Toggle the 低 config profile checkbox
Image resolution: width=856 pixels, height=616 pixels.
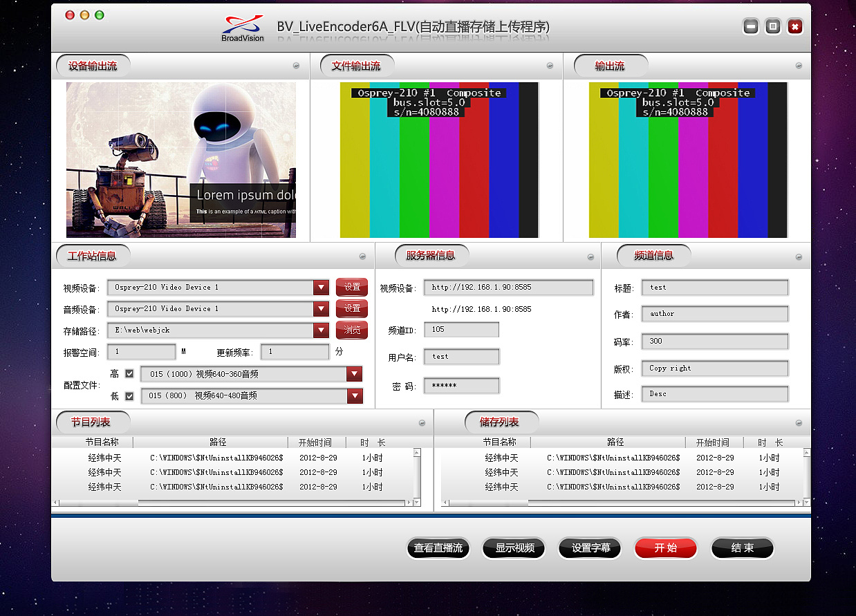click(129, 396)
